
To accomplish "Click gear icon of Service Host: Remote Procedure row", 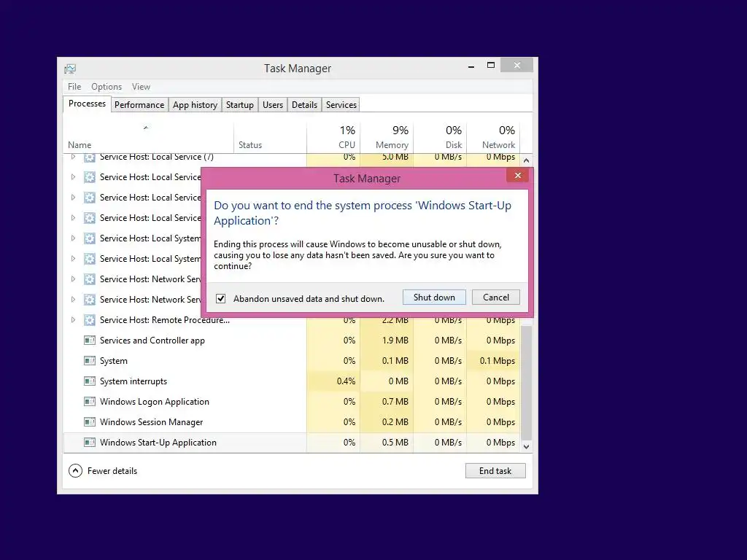I will pyautogui.click(x=90, y=320).
